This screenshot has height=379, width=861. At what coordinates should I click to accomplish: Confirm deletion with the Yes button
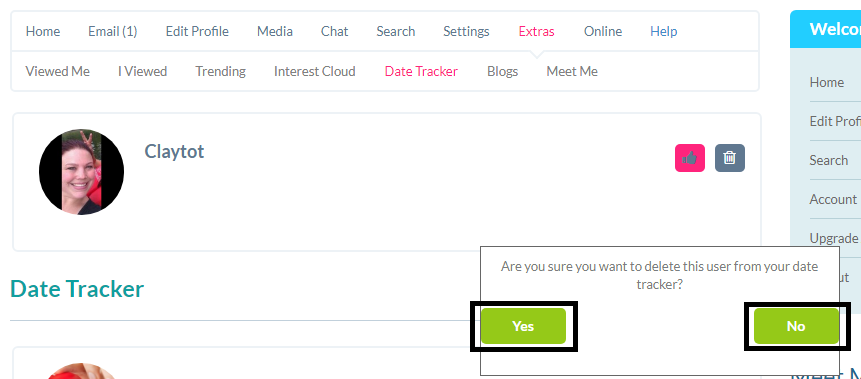523,326
